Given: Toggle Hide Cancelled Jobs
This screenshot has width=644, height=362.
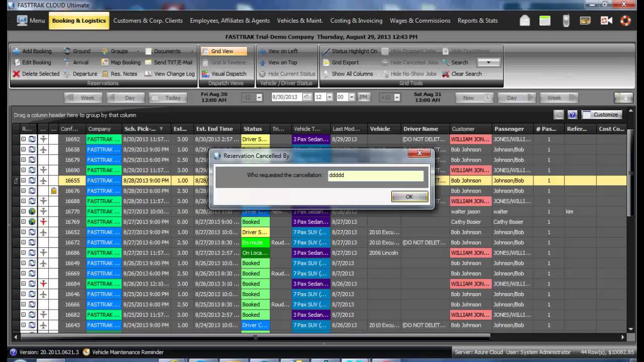Looking at the screenshot, I should (410, 62).
